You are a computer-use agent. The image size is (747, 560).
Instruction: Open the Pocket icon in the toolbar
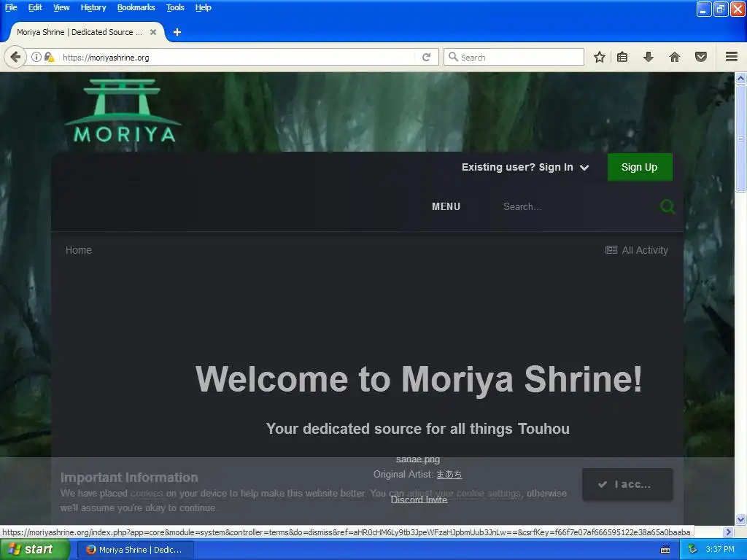click(701, 57)
